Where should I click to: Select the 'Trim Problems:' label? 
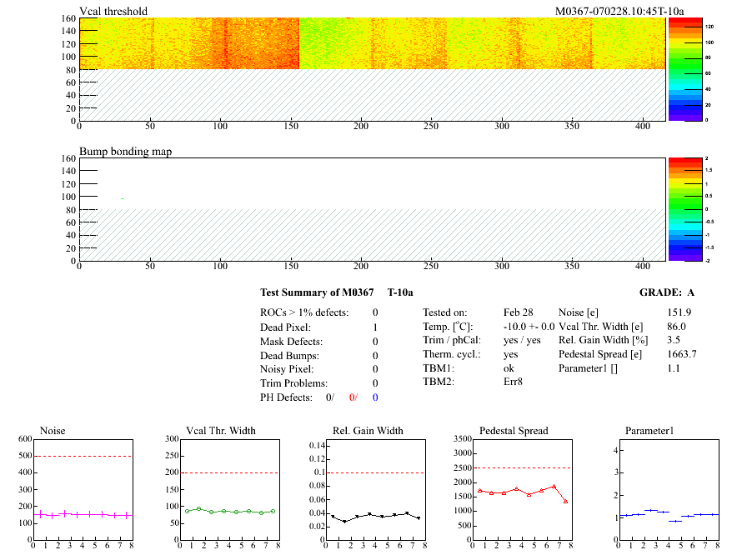click(x=294, y=383)
